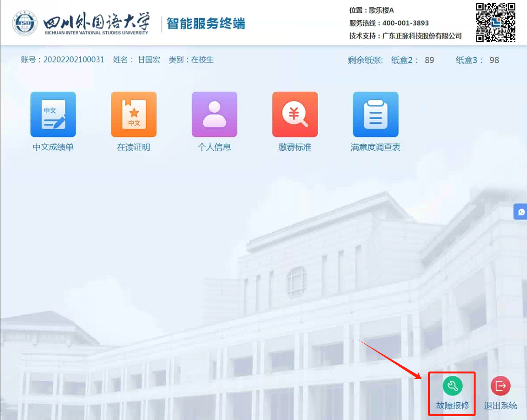527x420 pixels.
Task: Click the QR code in the header
Action: (495, 23)
